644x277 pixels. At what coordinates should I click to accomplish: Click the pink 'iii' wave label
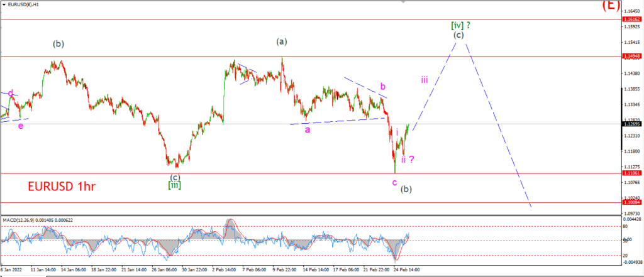click(x=425, y=80)
